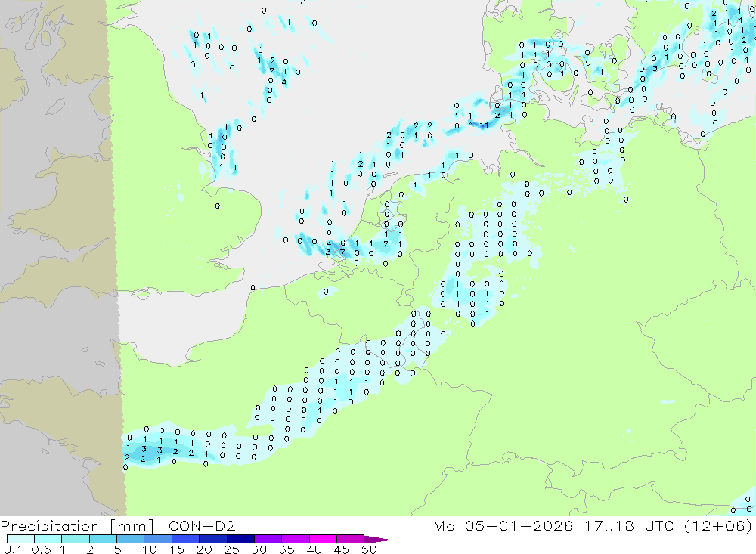Click the '50' legend scale label
The image size is (756, 554).
coord(369,549)
